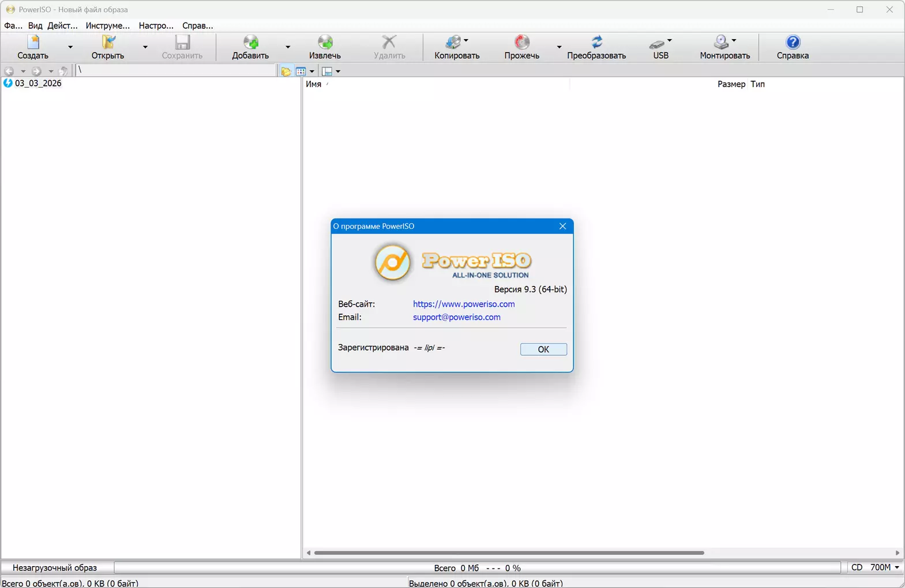Maximize the PowerISO window
Viewport: 905px width, 588px height.
click(x=860, y=10)
